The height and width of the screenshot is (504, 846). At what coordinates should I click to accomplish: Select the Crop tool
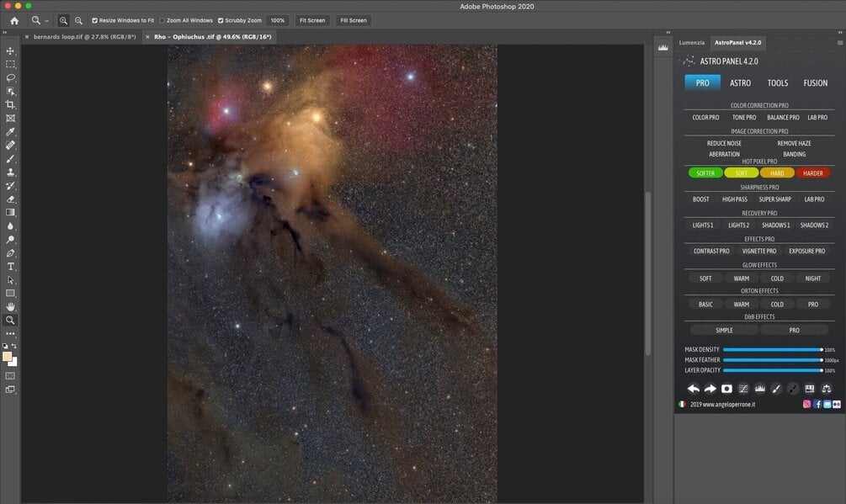[10, 104]
